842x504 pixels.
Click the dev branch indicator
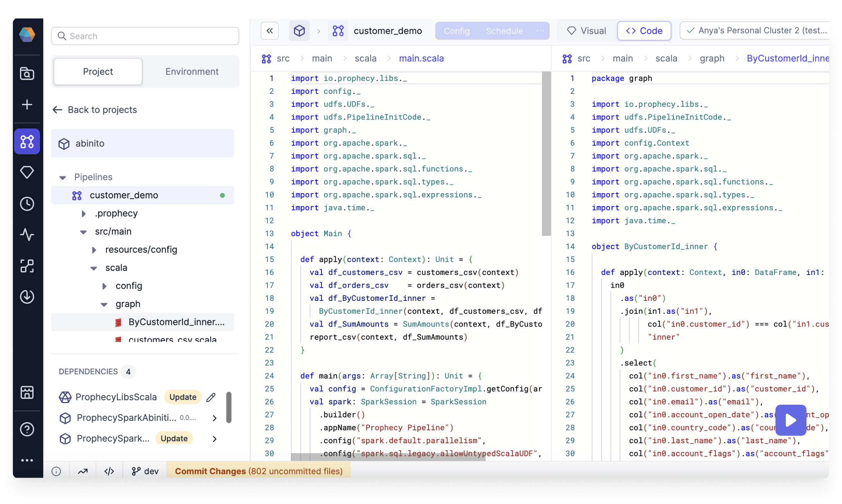click(145, 472)
